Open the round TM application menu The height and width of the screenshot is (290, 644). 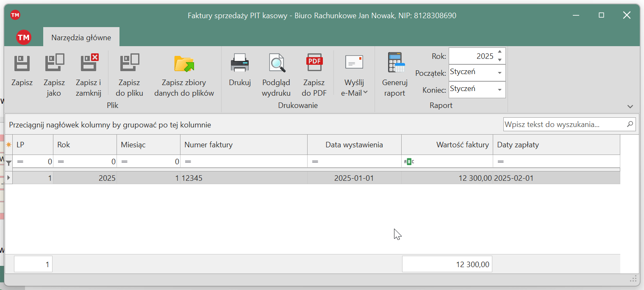click(x=24, y=37)
